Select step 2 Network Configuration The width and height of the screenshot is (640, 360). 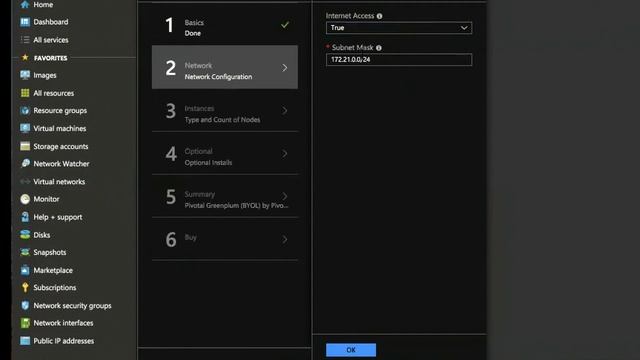(x=225, y=67)
